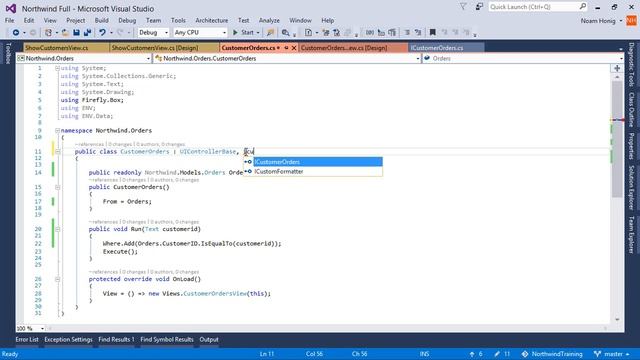Navigate backward using the toolbar arrow
This screenshot has width=640, height=360.
16,32
